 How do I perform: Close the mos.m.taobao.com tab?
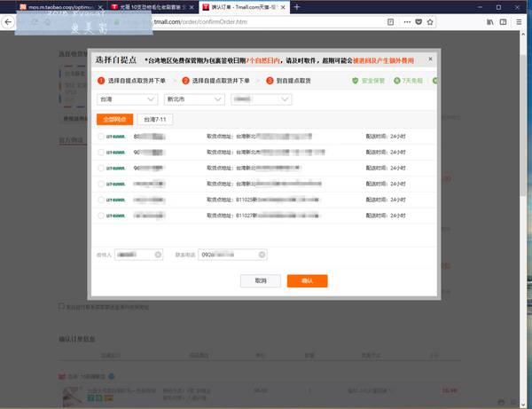[100, 7]
